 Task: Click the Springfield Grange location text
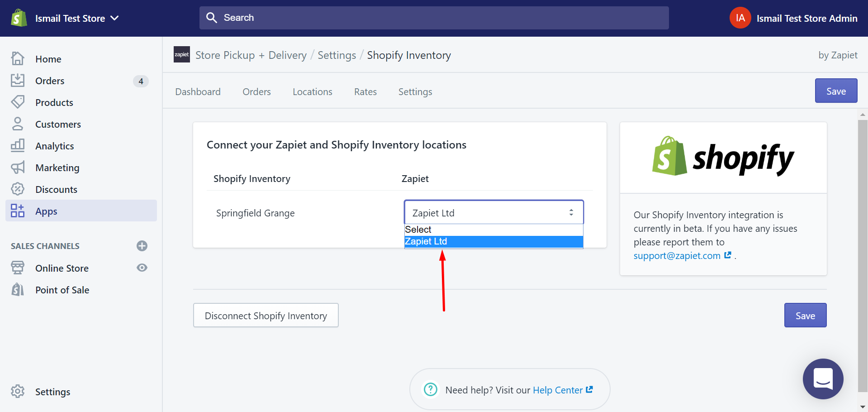[255, 213]
